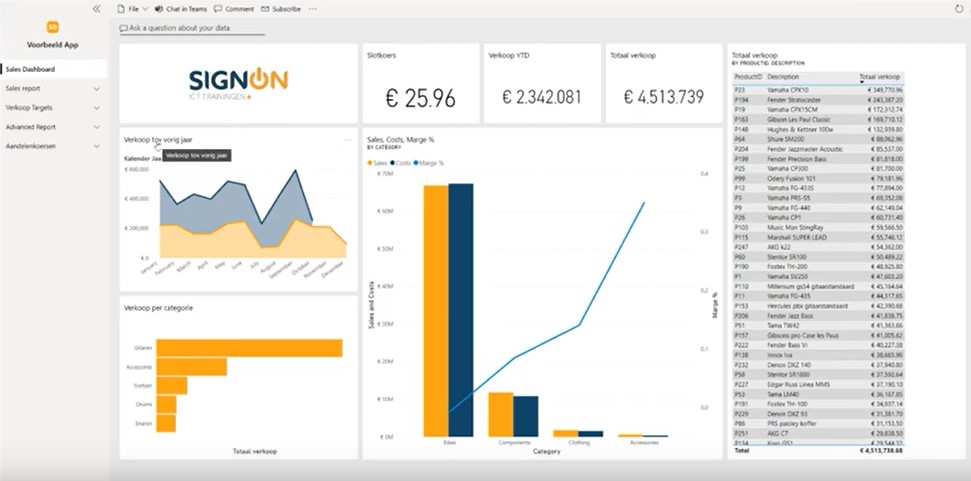Open more options on Verkoop tov vorig jaar tile
Screen dimensions: 971x481
[347, 139]
